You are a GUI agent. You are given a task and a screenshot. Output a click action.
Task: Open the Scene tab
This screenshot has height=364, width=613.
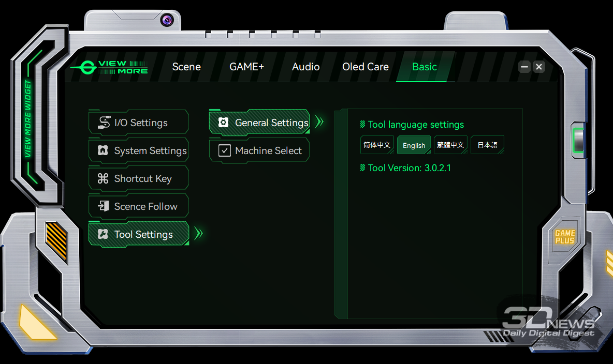(x=186, y=67)
